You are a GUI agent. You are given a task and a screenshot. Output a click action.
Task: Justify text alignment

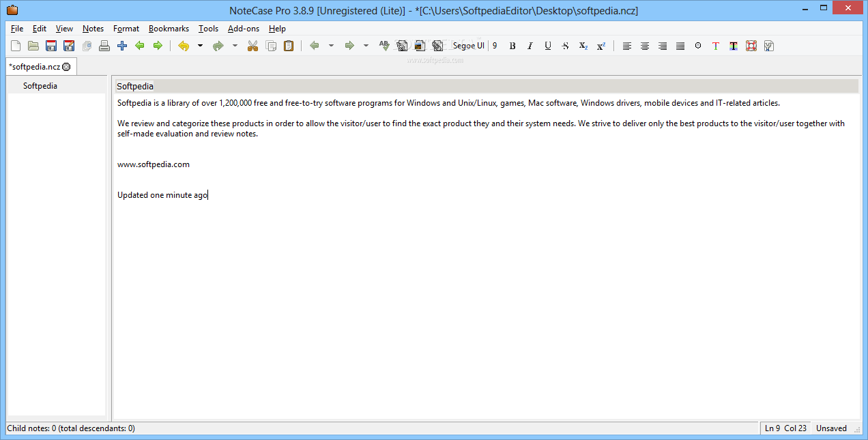680,46
